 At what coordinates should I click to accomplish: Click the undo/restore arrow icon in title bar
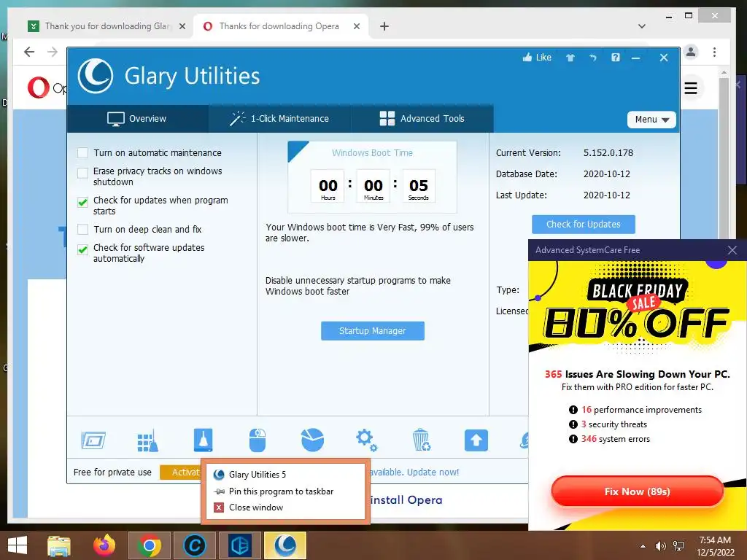[592, 58]
